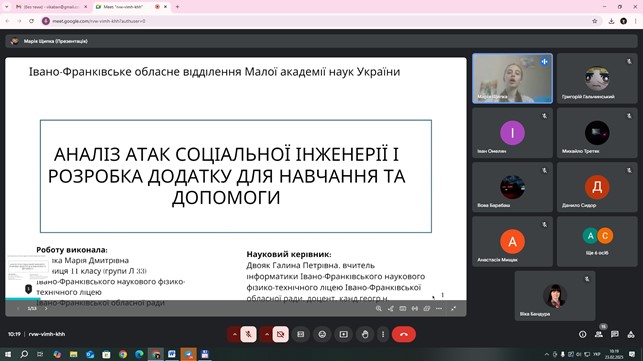Open Windows taskbar search
Image resolution: width=643 pixels, height=361 pixels.
(24, 354)
